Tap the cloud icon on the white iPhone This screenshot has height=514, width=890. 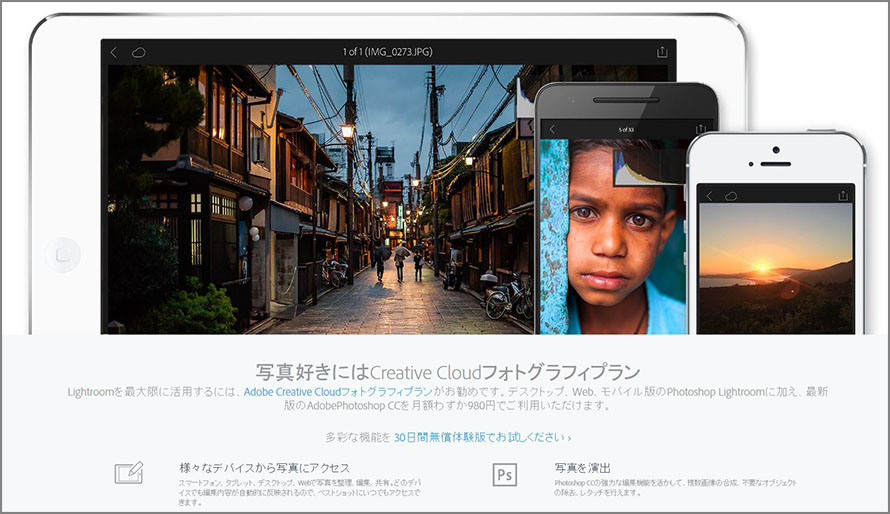click(x=731, y=196)
